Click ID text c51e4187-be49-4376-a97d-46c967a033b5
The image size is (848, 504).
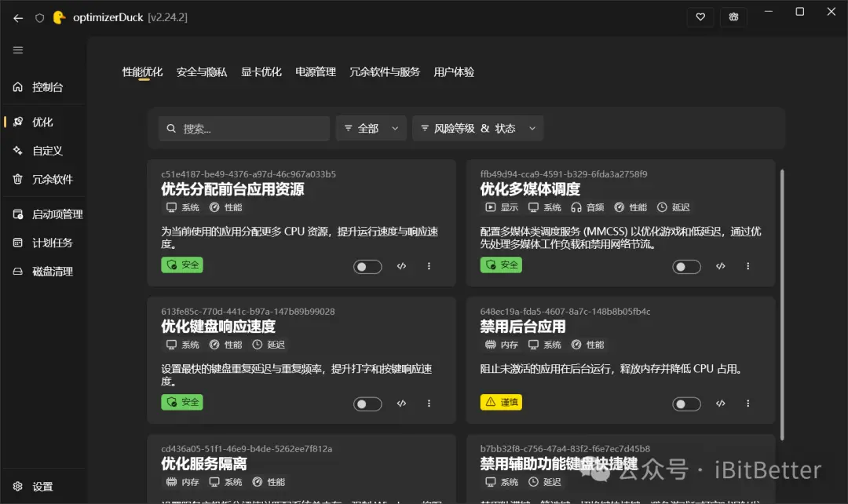click(248, 174)
